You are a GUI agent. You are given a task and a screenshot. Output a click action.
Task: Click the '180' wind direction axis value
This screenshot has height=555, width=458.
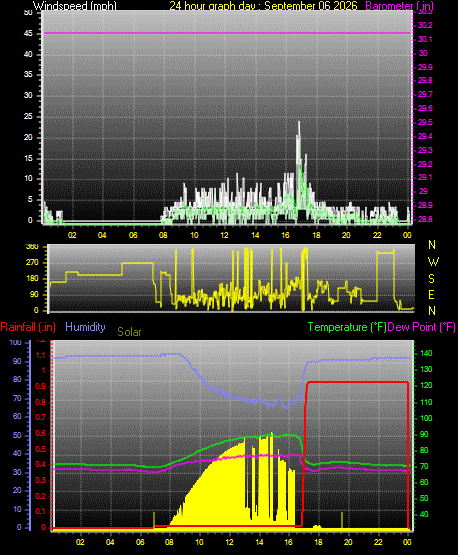(32, 279)
